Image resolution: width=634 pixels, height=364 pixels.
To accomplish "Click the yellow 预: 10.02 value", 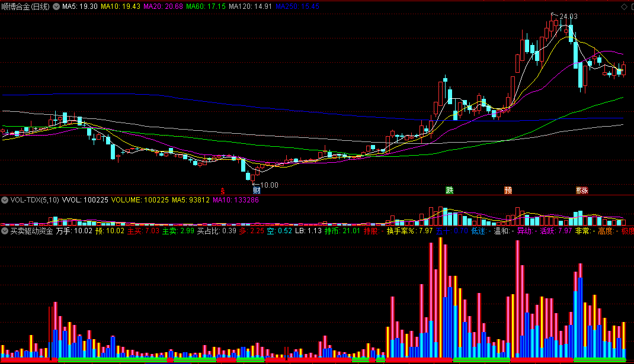I will point(110,231).
